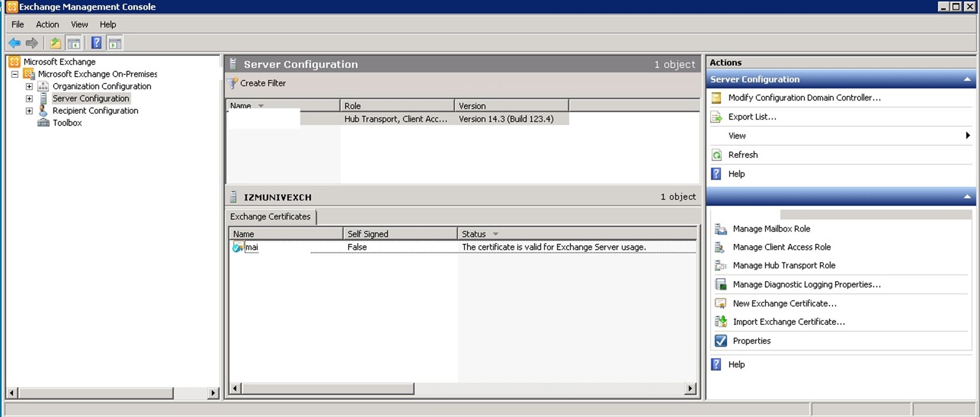
Task: Click the Version 14.3 (Build 123.4) cell
Action: [x=506, y=119]
